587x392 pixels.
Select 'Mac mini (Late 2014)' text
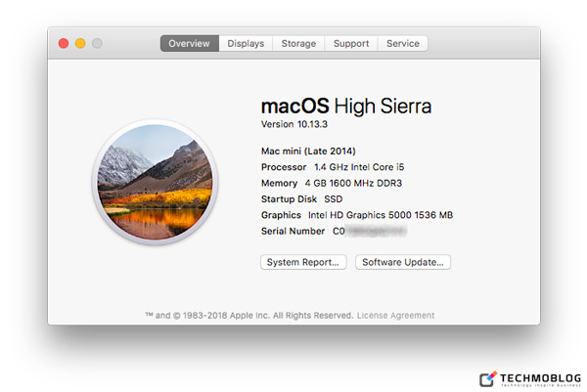point(308,152)
